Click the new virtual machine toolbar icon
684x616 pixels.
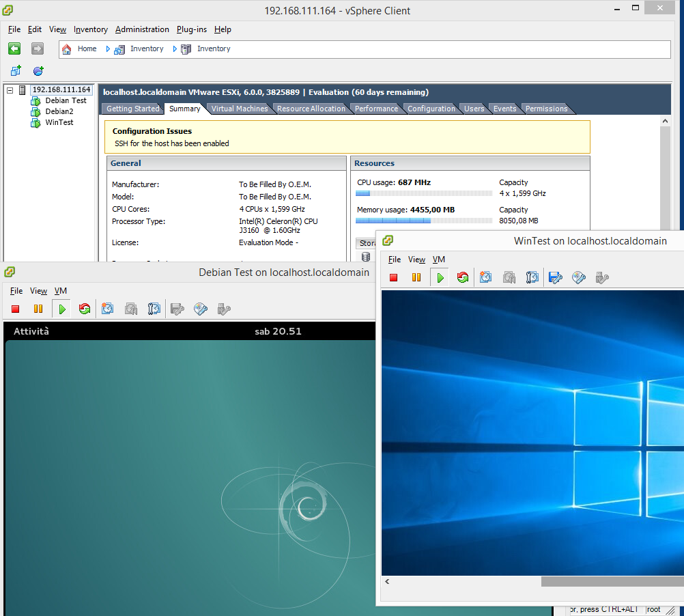pyautogui.click(x=16, y=70)
